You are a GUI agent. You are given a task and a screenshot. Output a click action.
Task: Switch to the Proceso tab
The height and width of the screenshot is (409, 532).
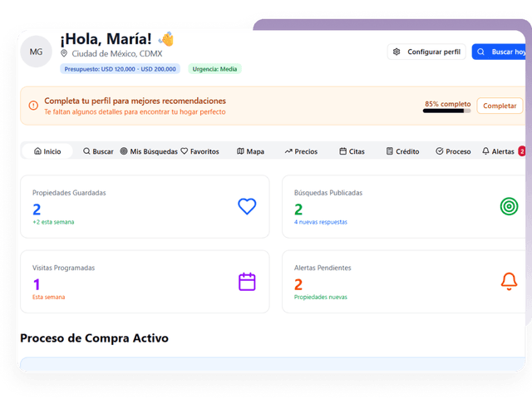(453, 151)
